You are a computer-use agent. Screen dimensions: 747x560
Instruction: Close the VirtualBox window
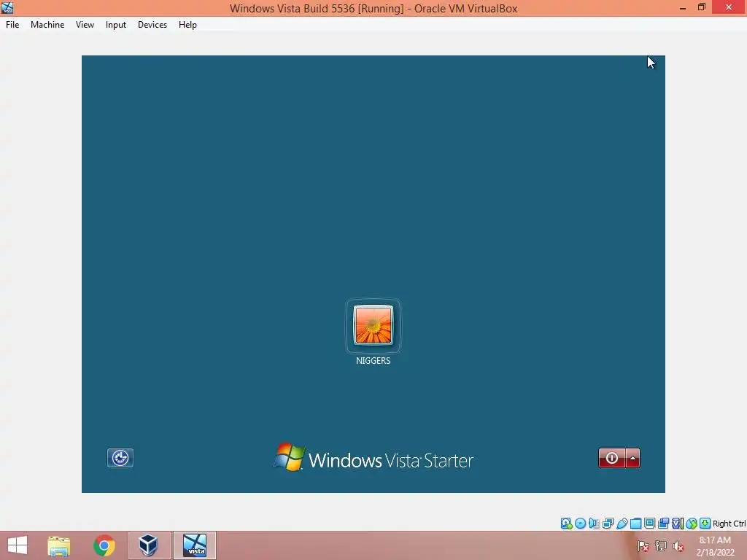click(729, 7)
